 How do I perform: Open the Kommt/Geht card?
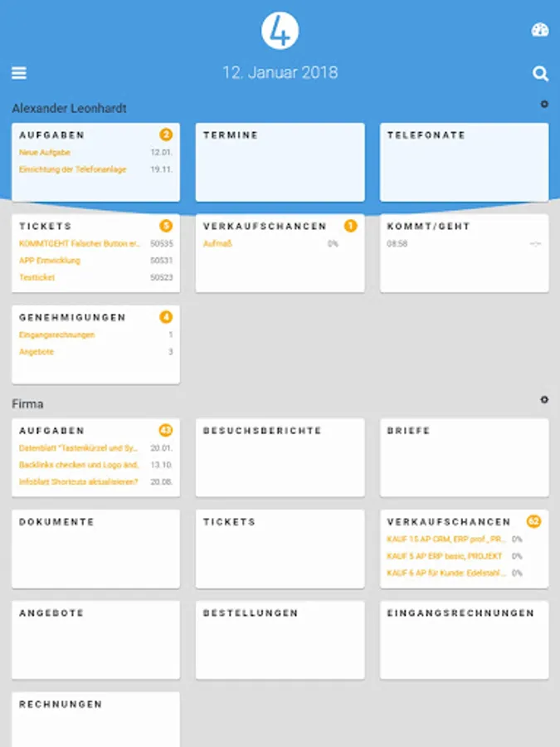click(x=465, y=253)
